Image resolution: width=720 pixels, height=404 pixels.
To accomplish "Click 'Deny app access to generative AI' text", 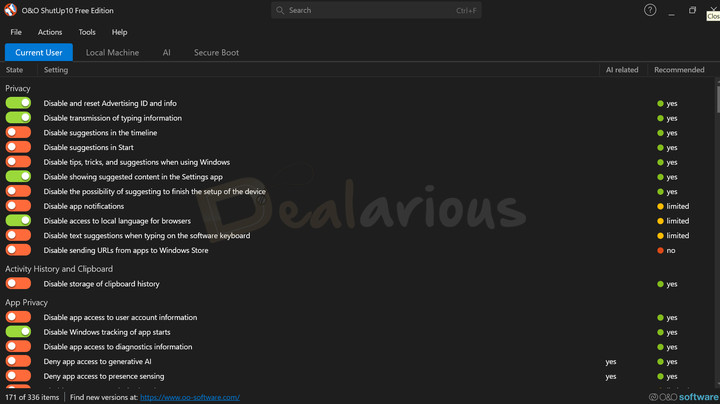I will click(97, 361).
